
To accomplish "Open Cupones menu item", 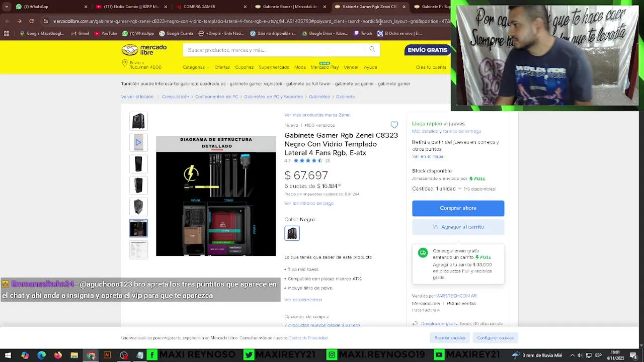I will click(245, 67).
